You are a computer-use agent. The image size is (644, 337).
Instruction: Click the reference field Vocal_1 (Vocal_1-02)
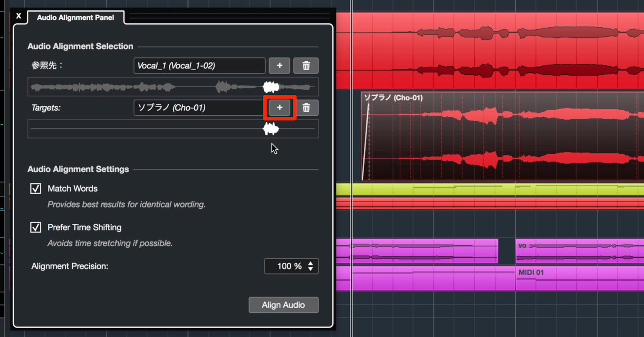(x=199, y=66)
